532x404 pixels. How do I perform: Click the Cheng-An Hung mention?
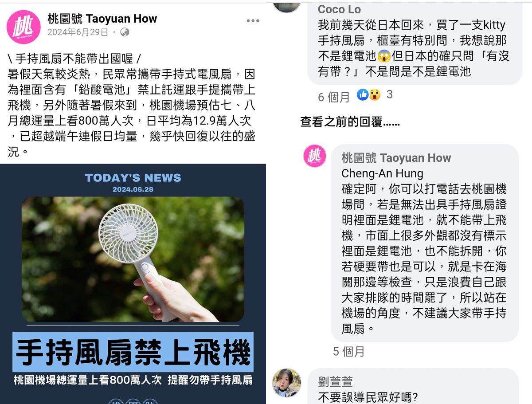(x=382, y=173)
